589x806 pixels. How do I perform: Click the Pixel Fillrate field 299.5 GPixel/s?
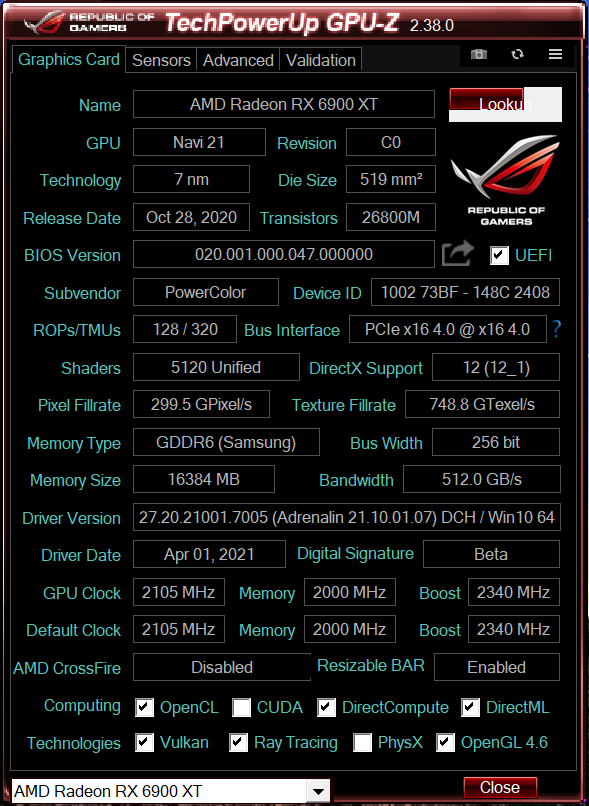tap(201, 405)
